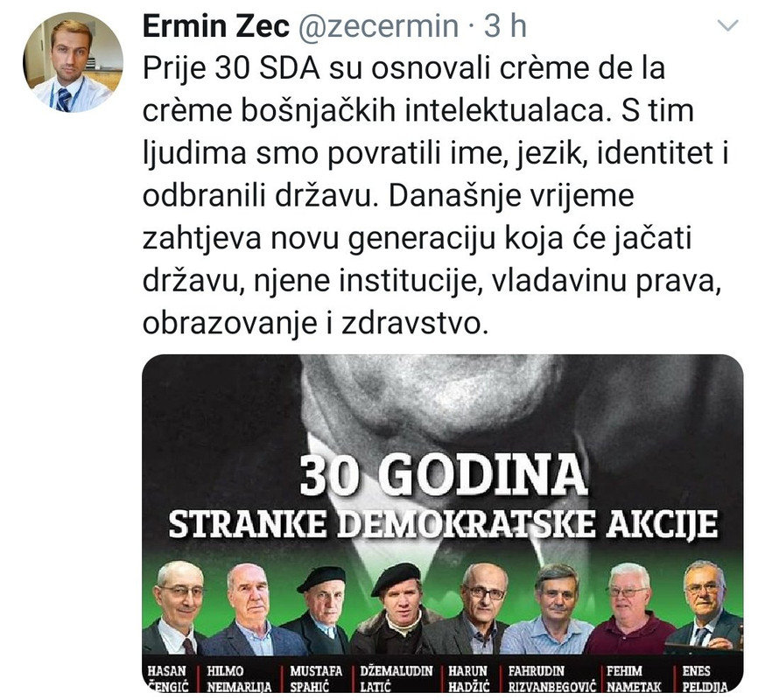This screenshot has width=765, height=700.
Task: Select Fehim Nametak's portrait
Action: [629, 608]
